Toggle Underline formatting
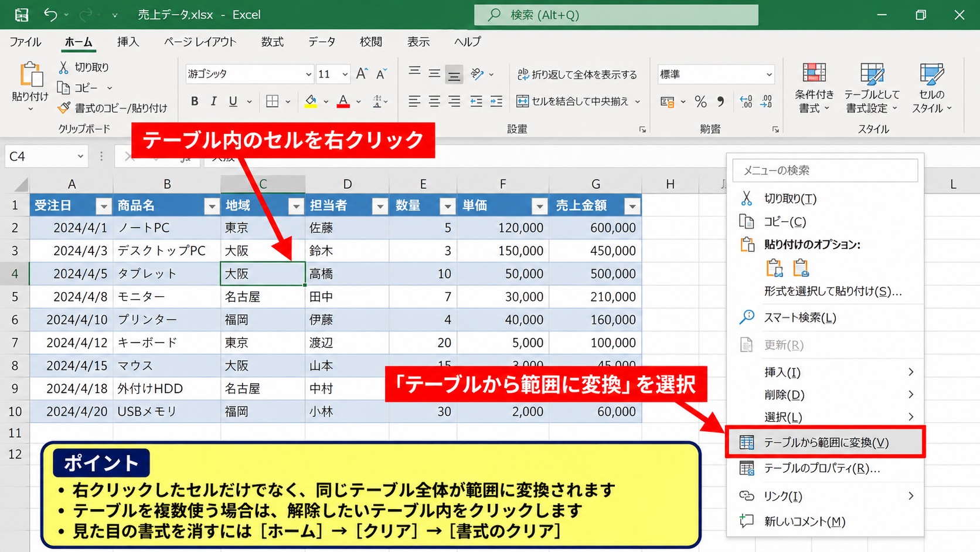This screenshot has width=980, height=552. 233,101
